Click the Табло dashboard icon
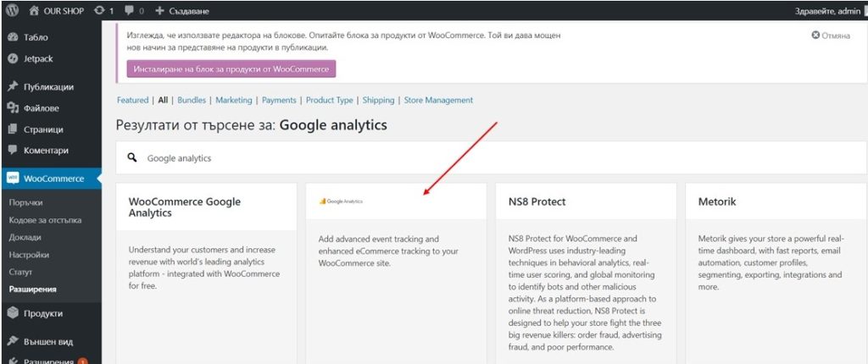868x364 pixels. click(14, 37)
